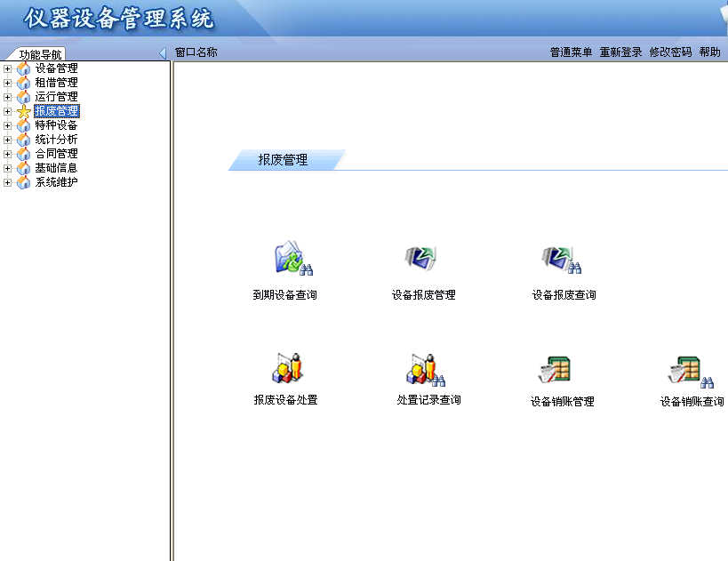
Task: Click the 设备销账管理 text label
Action: coord(563,402)
